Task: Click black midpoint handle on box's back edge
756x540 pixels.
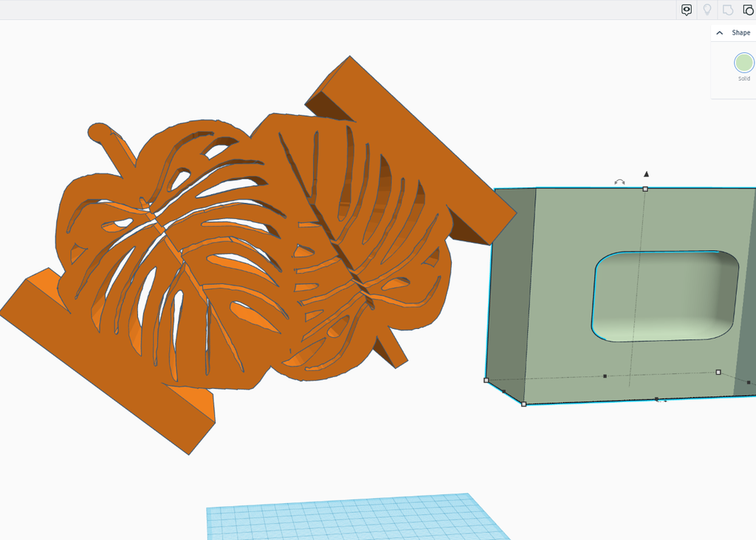Action: (x=605, y=376)
